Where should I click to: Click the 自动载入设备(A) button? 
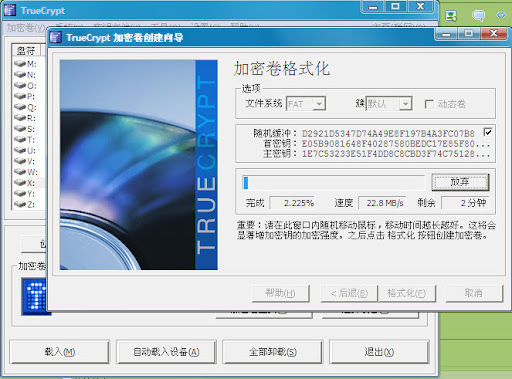coord(166,352)
